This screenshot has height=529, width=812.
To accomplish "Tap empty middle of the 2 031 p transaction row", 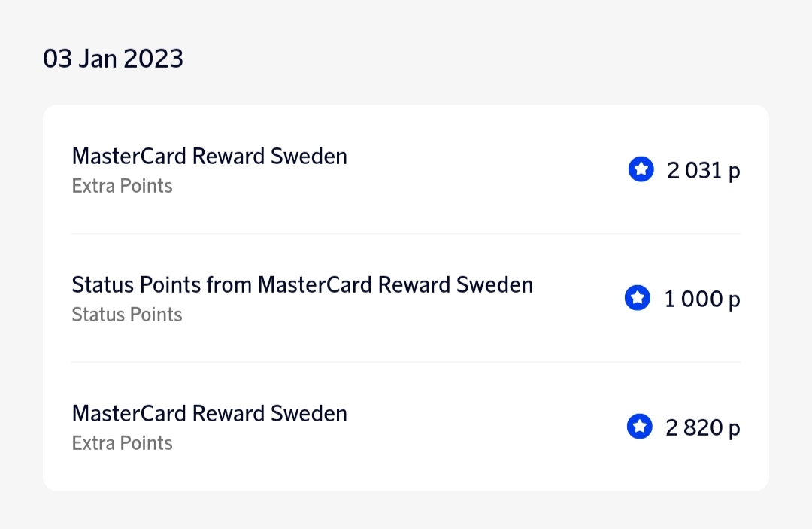I will (481, 171).
